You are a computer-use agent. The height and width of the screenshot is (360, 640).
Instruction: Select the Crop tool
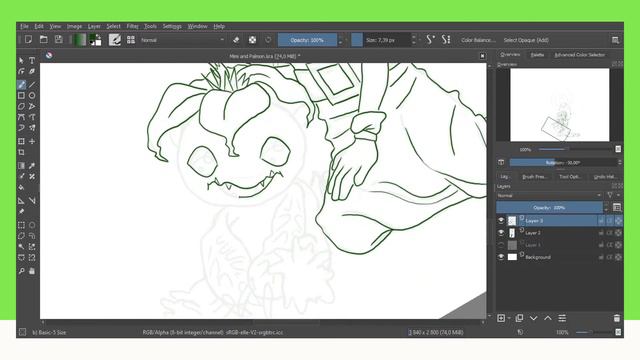(x=22, y=152)
